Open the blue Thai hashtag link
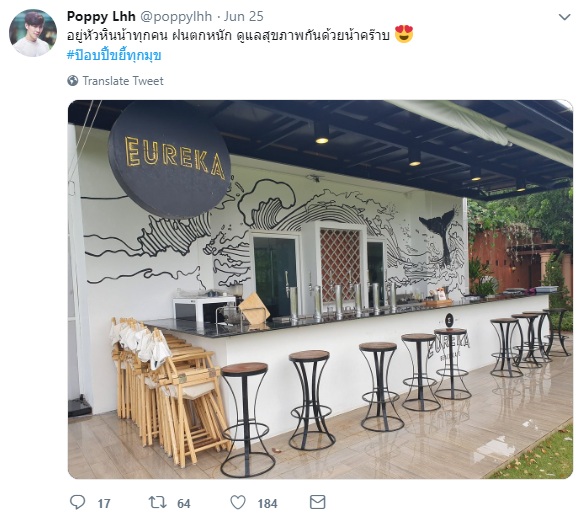The width and height of the screenshot is (580, 518). [x=114, y=56]
